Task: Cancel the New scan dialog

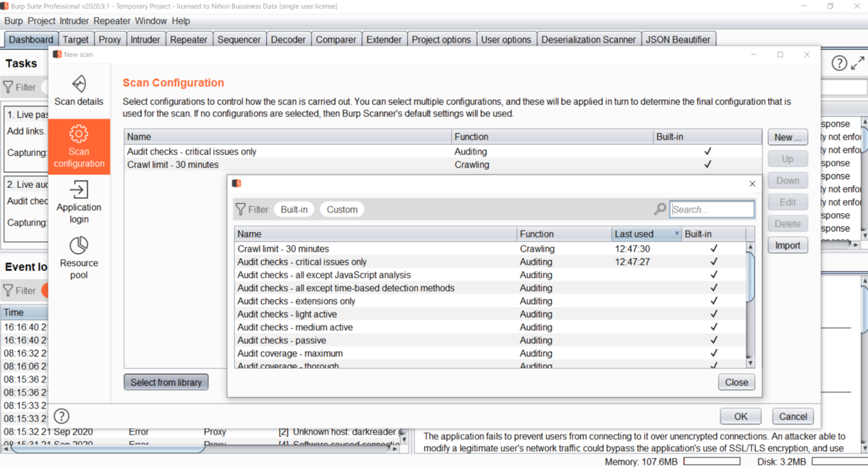Action: (793, 416)
